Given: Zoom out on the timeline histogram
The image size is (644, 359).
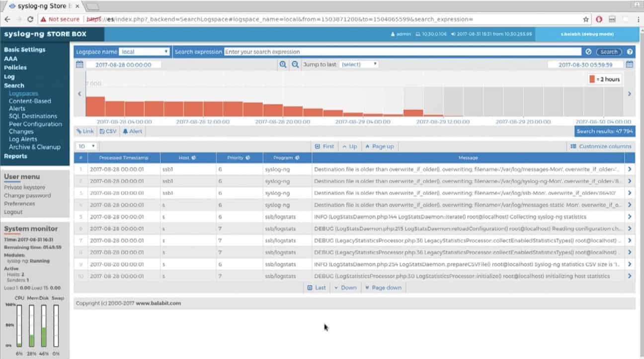Looking at the screenshot, I should (295, 65).
